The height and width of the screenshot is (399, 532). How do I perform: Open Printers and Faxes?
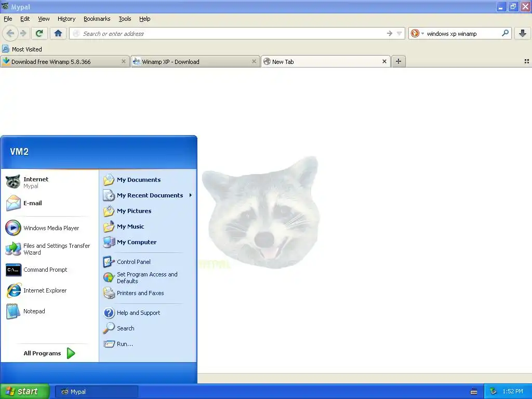click(x=148, y=293)
